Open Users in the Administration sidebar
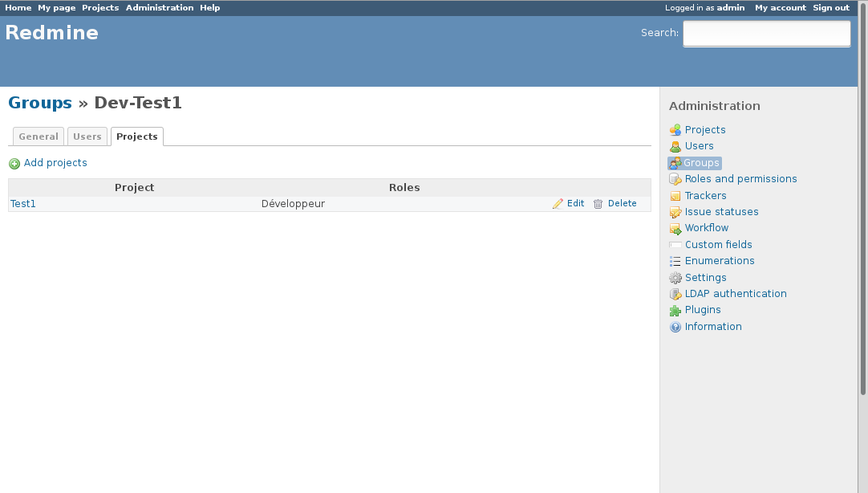Image resolution: width=868 pixels, height=493 pixels. pyautogui.click(x=700, y=145)
